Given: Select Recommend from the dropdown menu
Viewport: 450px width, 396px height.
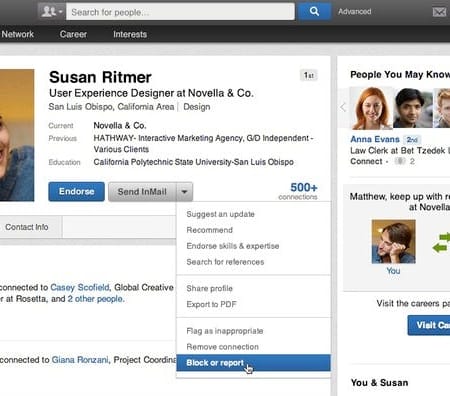Looking at the screenshot, I should [x=209, y=230].
